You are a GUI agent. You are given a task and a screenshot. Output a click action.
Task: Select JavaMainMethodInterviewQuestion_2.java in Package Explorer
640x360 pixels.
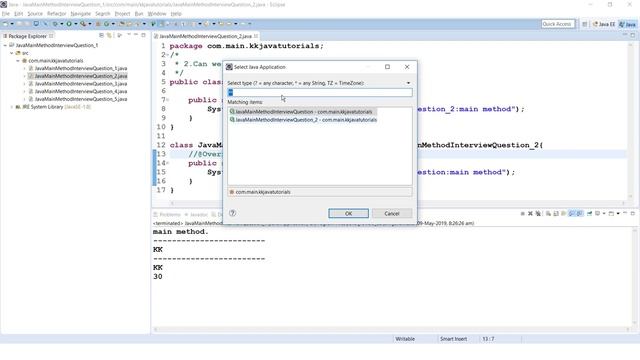click(x=78, y=76)
